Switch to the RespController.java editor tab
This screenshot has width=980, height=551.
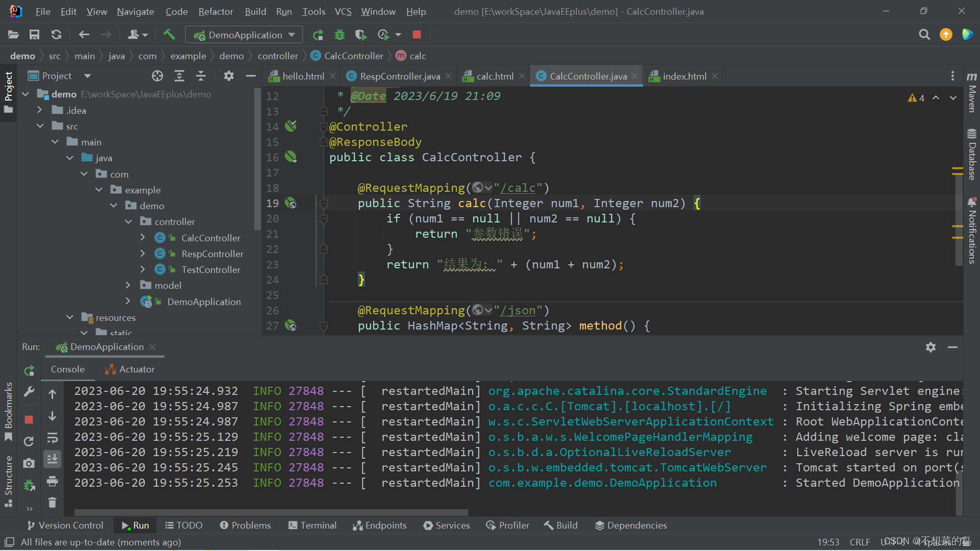(399, 76)
